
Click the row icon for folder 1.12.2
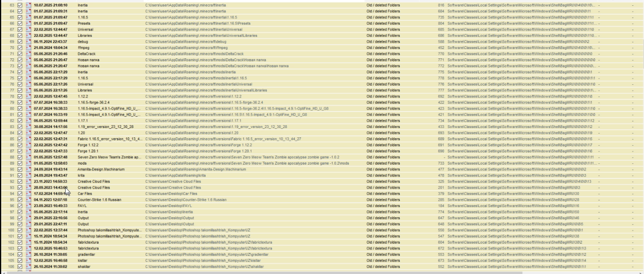tap(28, 96)
